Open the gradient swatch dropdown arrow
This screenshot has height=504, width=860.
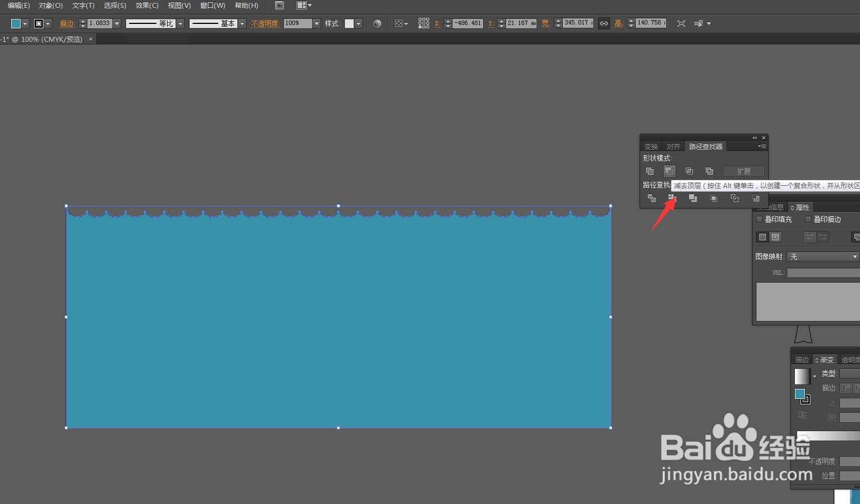814,377
